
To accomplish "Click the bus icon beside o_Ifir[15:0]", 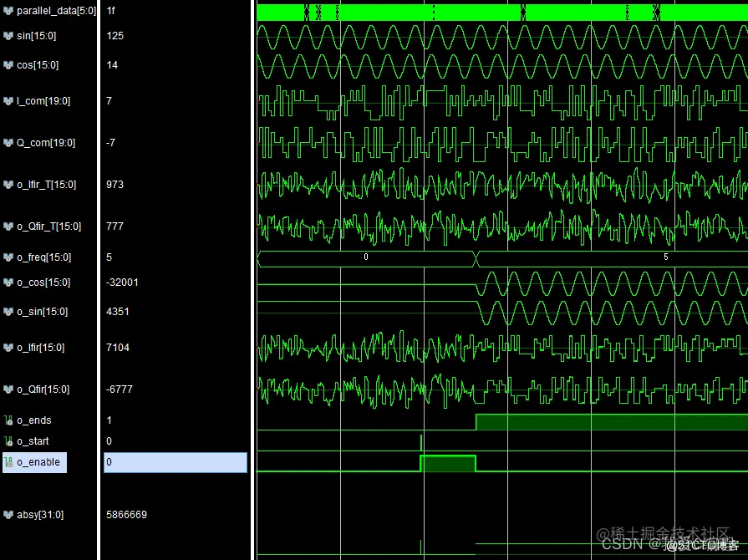I will click(x=8, y=347).
